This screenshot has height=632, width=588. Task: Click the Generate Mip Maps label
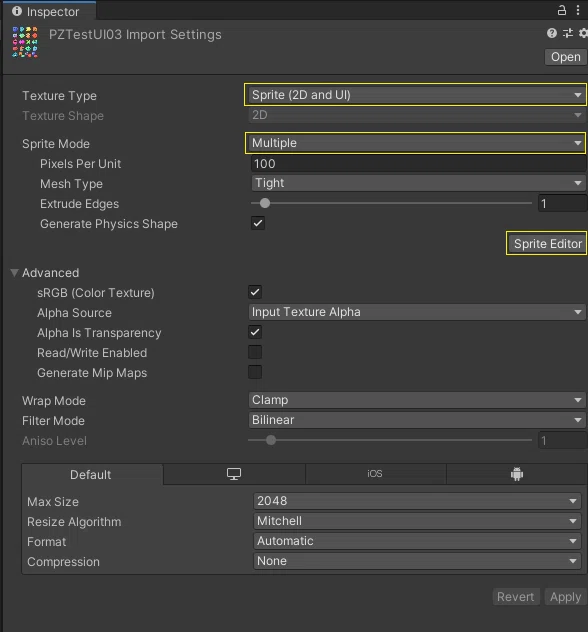pos(92,373)
